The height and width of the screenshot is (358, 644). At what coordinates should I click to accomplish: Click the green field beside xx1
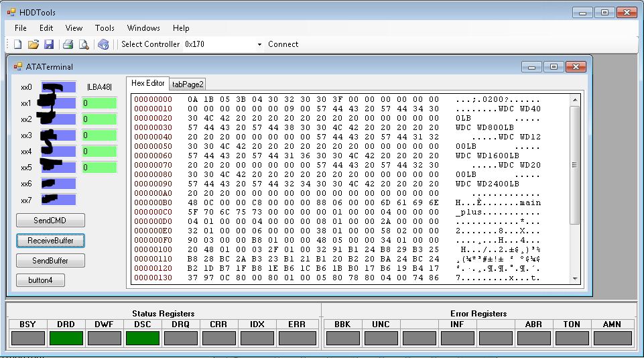(99, 103)
